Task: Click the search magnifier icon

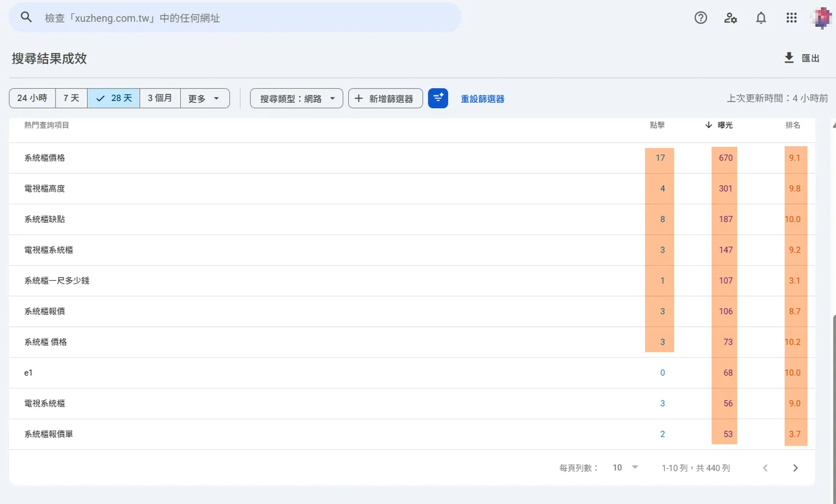Action: (x=26, y=17)
